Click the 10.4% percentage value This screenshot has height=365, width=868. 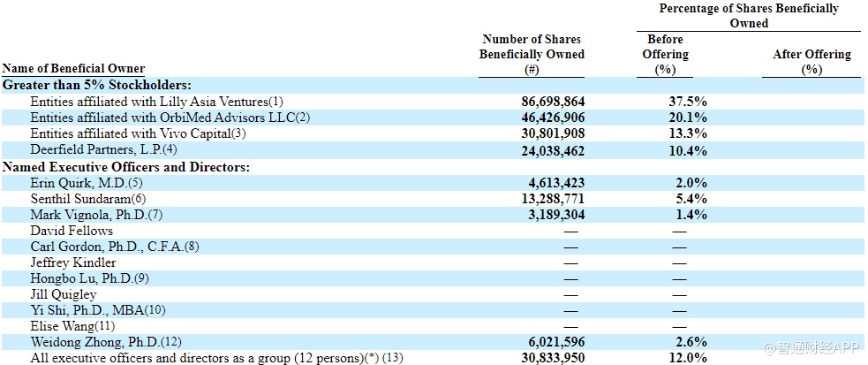tap(688, 149)
